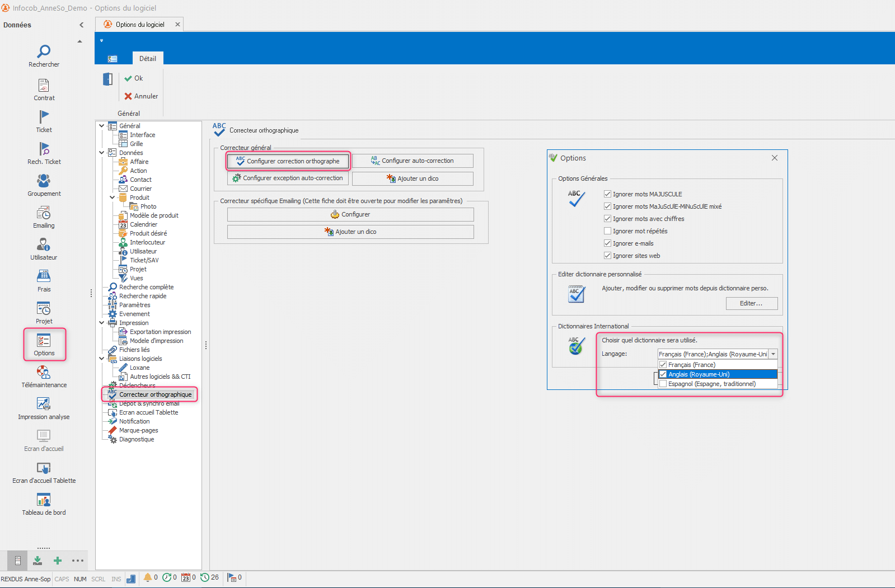Enable the Ignorer mot répétés checkbox
This screenshot has height=588, width=895.
[x=607, y=231]
